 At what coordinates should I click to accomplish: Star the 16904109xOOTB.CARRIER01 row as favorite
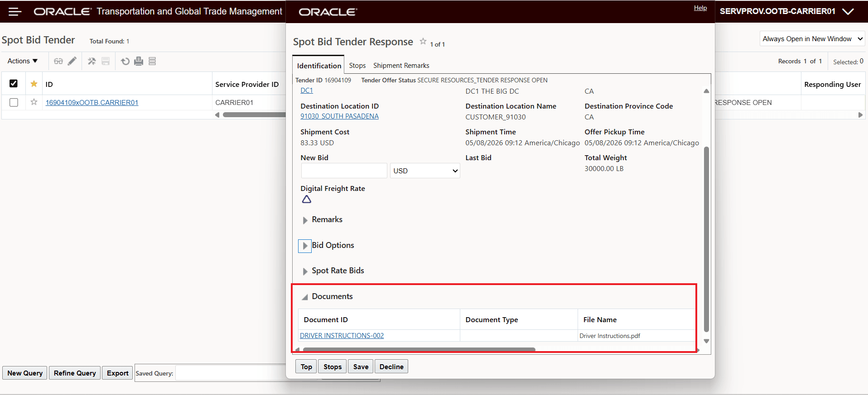tap(34, 102)
